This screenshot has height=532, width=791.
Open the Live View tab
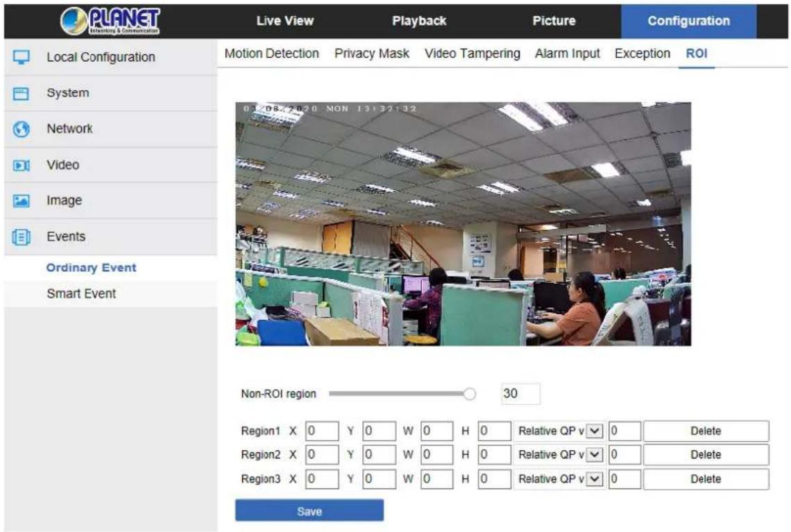(x=285, y=22)
